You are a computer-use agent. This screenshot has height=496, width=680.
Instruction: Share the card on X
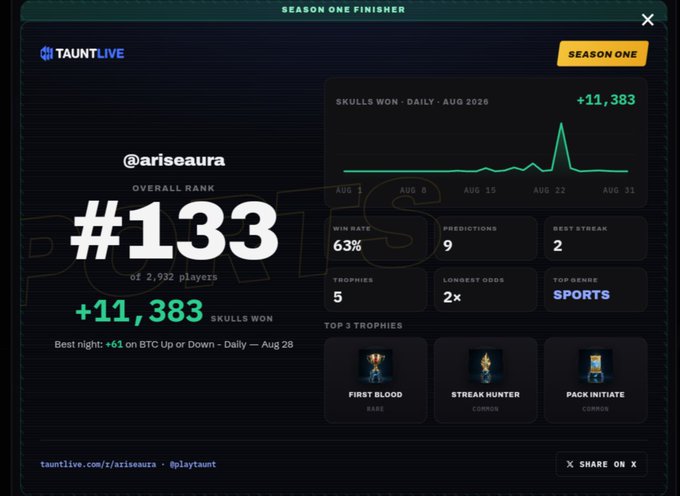[x=601, y=464]
